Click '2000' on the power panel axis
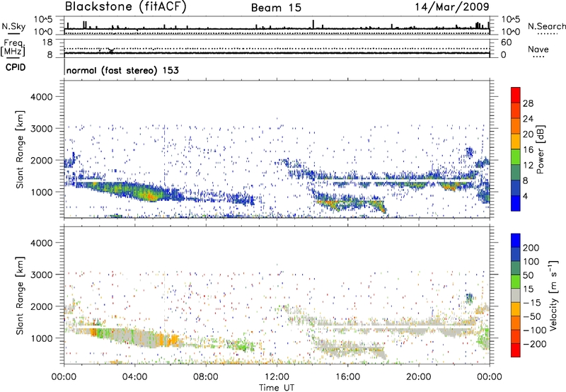Viewport: 566px width, 392px height. click(42, 160)
